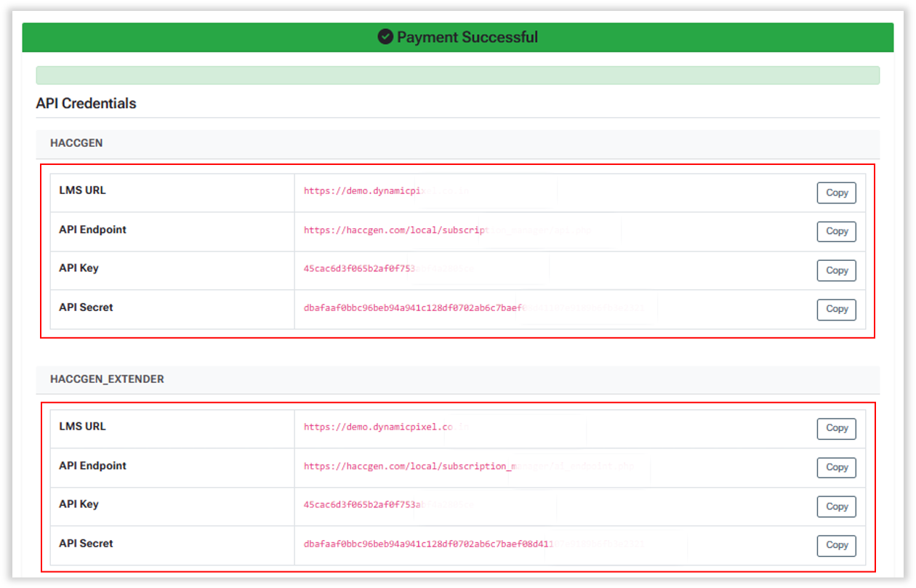This screenshot has width=916, height=588.
Task: Click the "API Endpoint" label under HACCGEN_EXTENDER
Action: tap(92, 466)
